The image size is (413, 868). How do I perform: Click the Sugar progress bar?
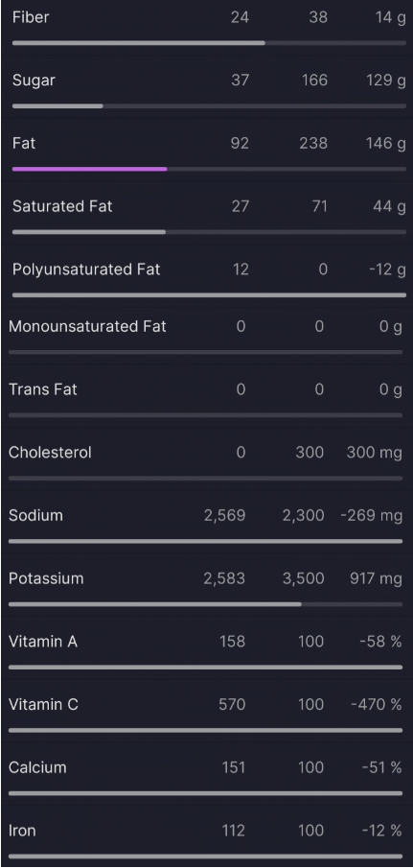click(209, 106)
